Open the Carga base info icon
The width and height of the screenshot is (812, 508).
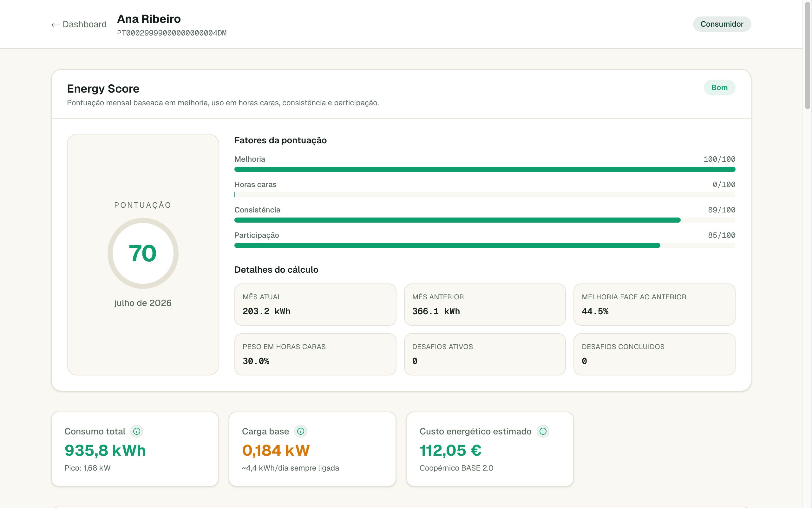[x=300, y=431]
